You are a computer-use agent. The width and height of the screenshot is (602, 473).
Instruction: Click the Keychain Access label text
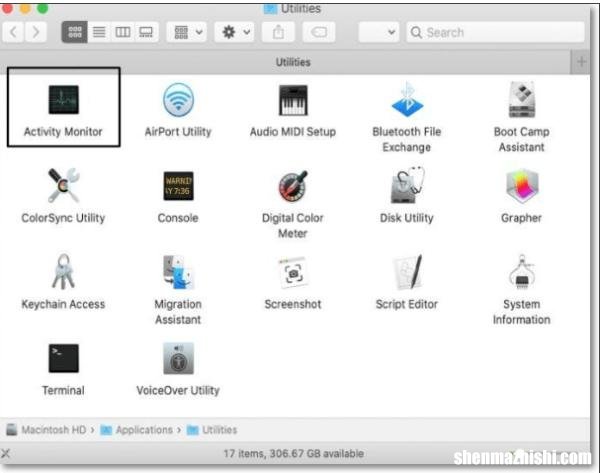pyautogui.click(x=63, y=304)
